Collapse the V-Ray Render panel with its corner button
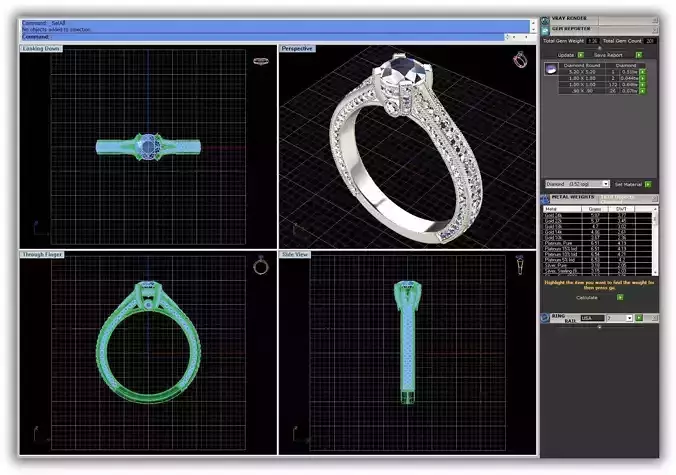Image resolution: width=676 pixels, height=475 pixels. point(654,20)
